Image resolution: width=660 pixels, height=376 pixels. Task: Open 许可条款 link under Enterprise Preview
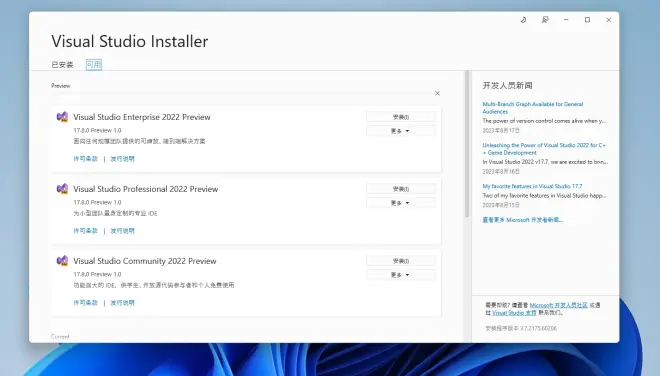[x=85, y=159]
